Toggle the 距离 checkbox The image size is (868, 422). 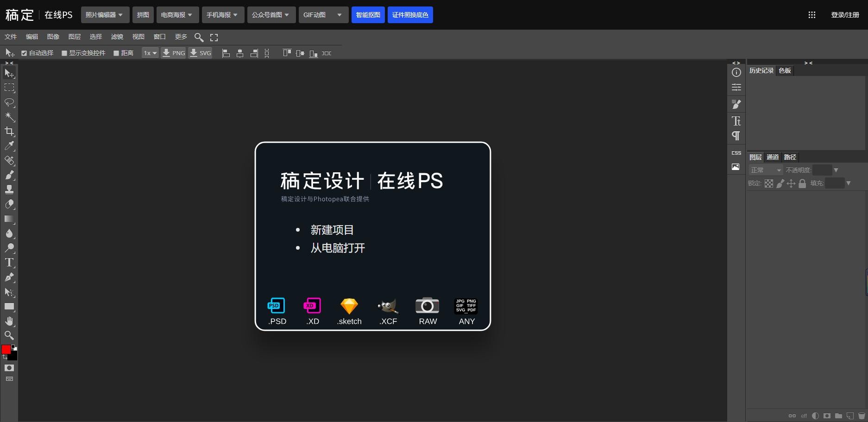pos(116,53)
